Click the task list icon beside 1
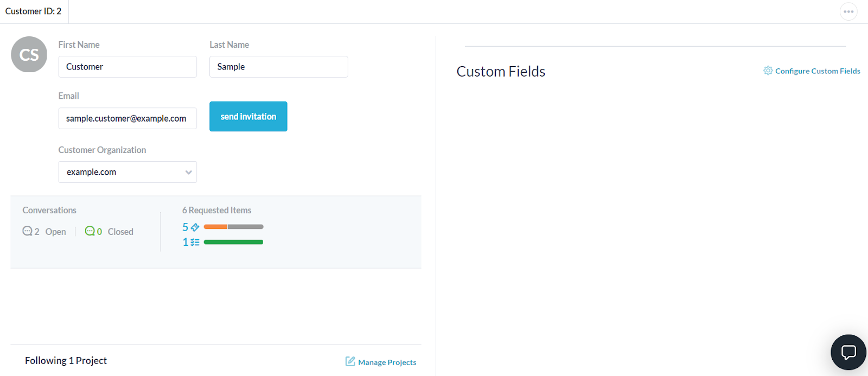This screenshot has height=376, width=868. [195, 243]
